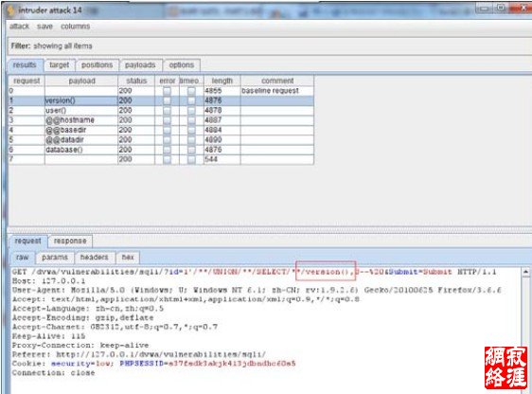Click the Burp intruder window icon
532x394 pixels.
pyautogui.click(x=10, y=10)
